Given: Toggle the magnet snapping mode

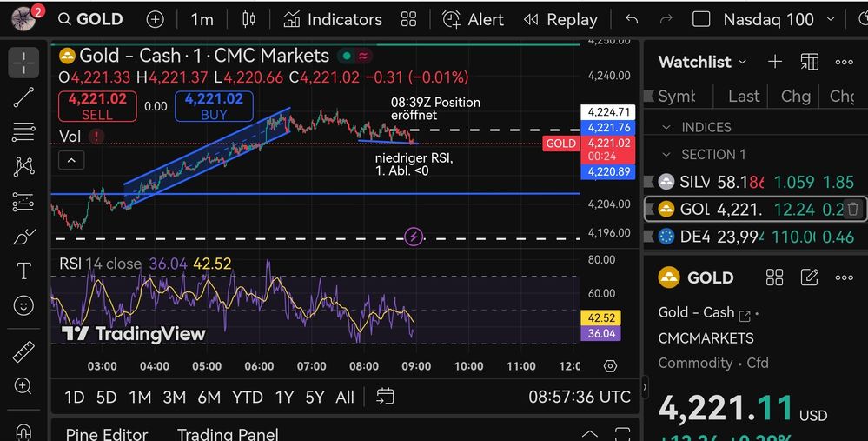Looking at the screenshot, I should [x=23, y=431].
